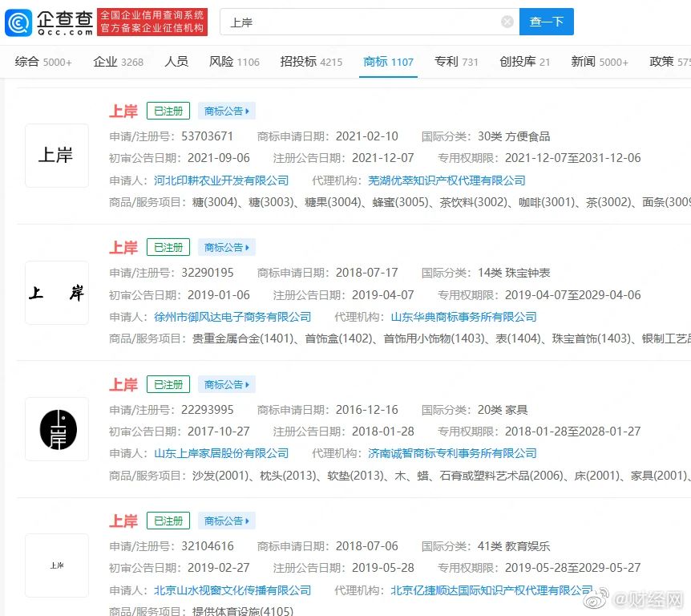This screenshot has width=691, height=616.
Task: Expand 商标公告 for trademark 53703671
Action: [227, 111]
